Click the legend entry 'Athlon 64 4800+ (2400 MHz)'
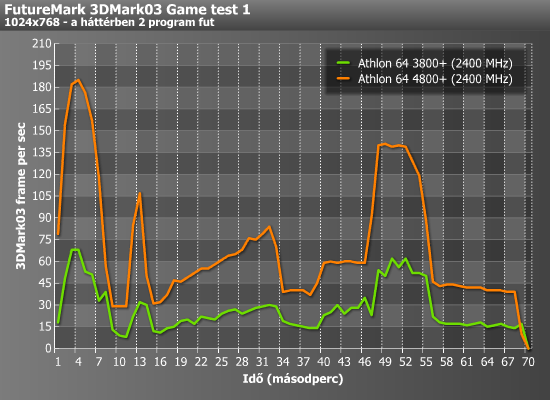This screenshot has width=550, height=400. click(435, 79)
